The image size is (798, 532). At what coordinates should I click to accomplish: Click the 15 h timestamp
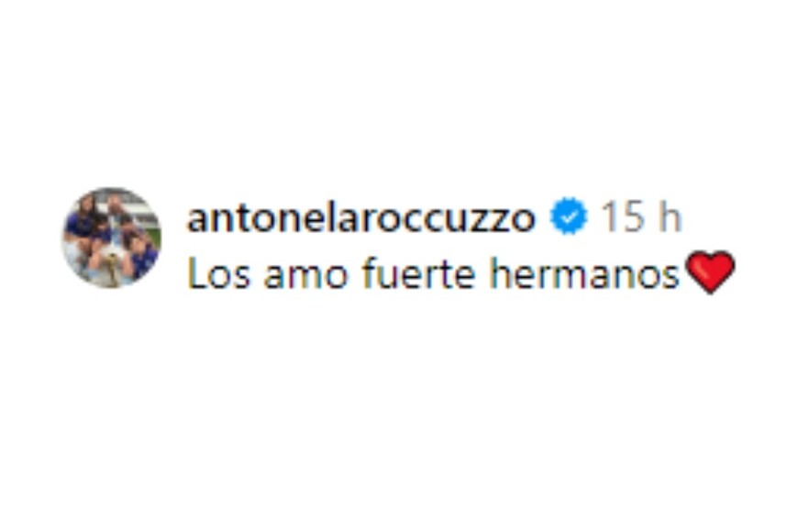[641, 216]
